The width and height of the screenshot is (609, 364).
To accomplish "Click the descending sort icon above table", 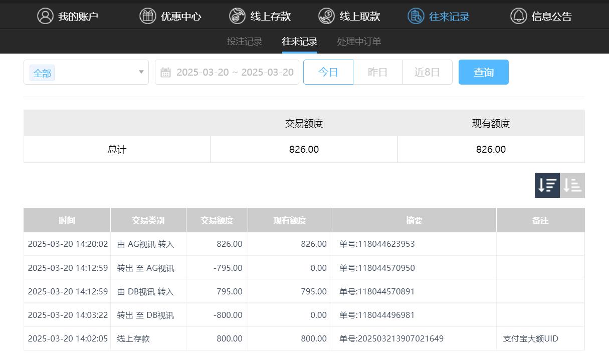I will [x=547, y=185].
